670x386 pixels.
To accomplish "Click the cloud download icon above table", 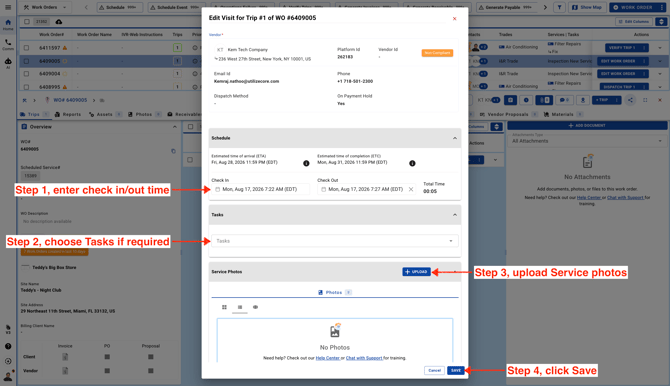I will pyautogui.click(x=59, y=21).
